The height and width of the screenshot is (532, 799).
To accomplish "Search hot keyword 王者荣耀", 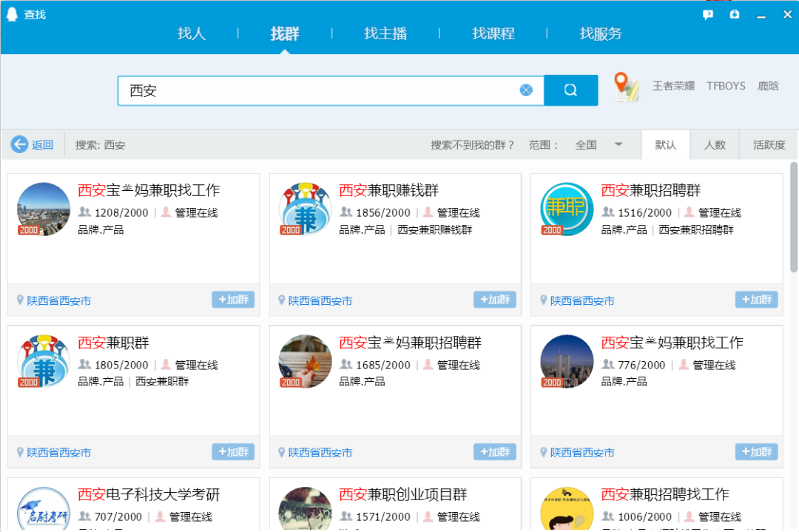I will tap(674, 86).
